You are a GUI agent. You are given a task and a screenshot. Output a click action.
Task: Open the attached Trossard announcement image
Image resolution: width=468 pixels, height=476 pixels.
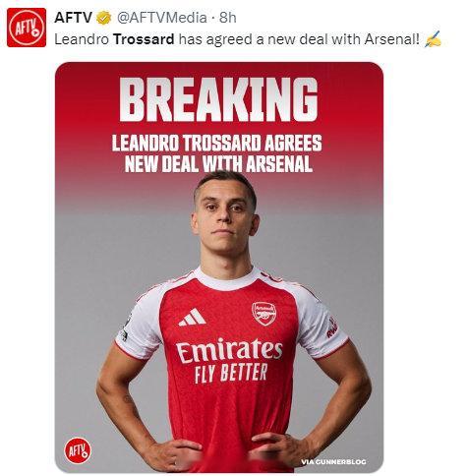[219, 268]
